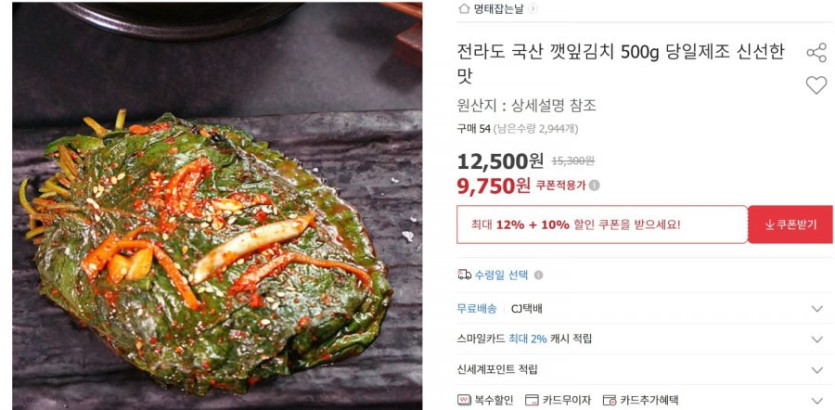Open info icon beside 쿠폰적용가

[595, 185]
